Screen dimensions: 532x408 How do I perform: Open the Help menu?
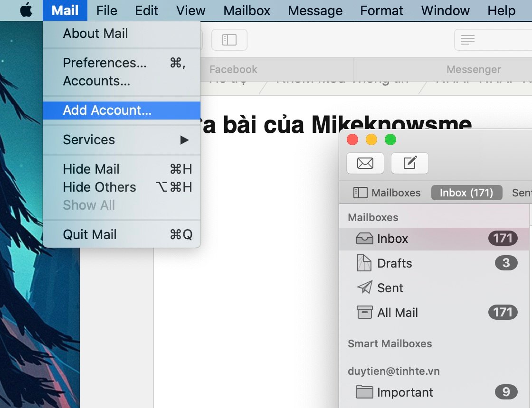501,10
